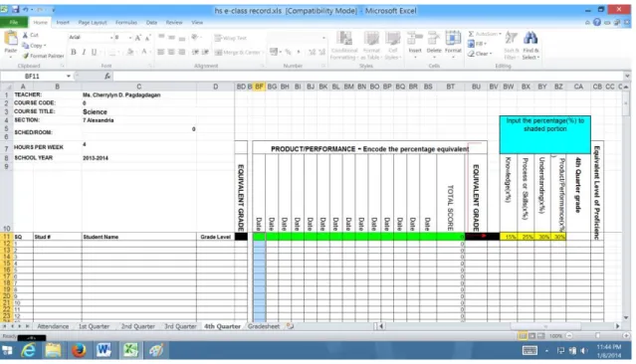This screenshot has height=364, width=636.
Task: Open Accounting number format button
Action: pos(274,52)
